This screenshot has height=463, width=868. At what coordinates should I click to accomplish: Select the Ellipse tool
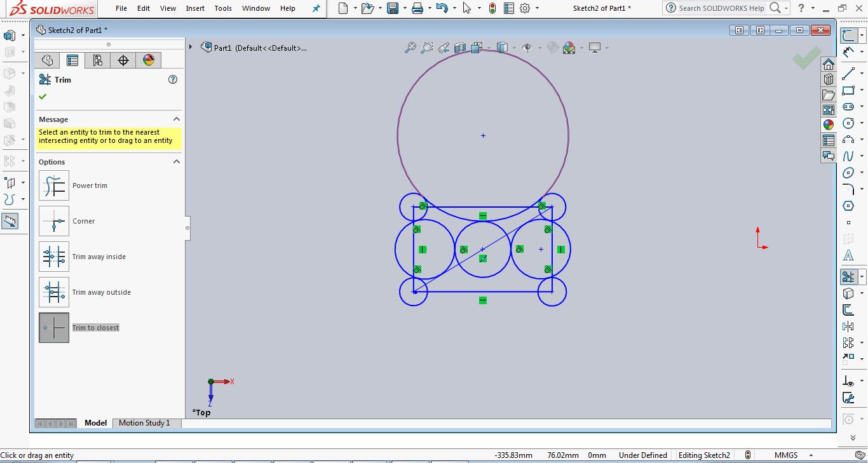click(848, 173)
